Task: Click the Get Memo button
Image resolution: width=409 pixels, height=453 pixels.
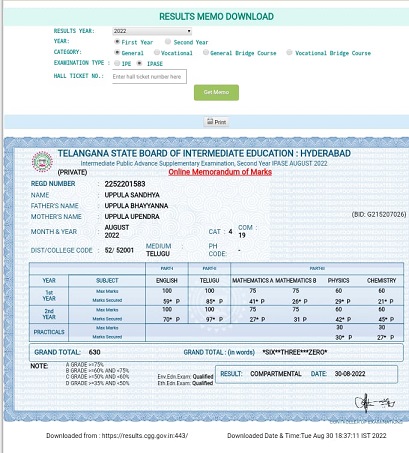Action: click(x=216, y=92)
